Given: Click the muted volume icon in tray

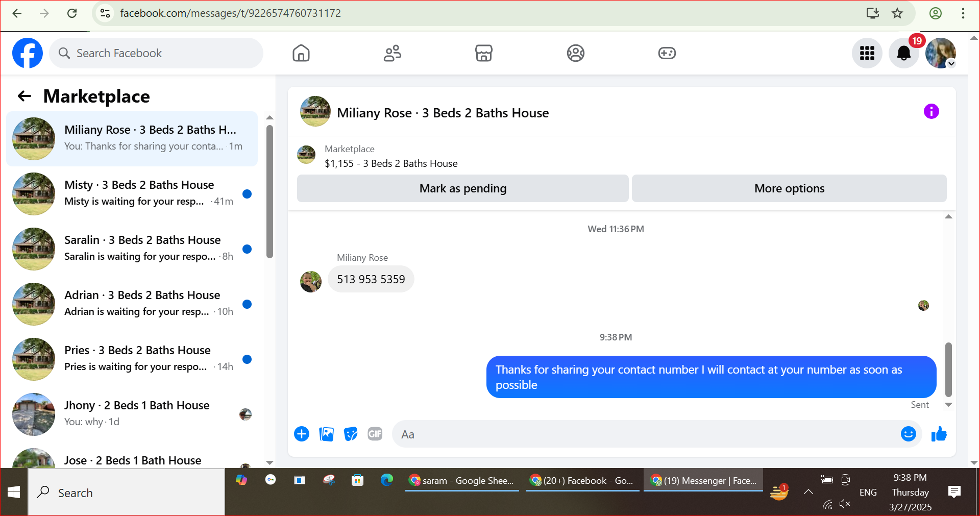Looking at the screenshot, I should point(845,504).
